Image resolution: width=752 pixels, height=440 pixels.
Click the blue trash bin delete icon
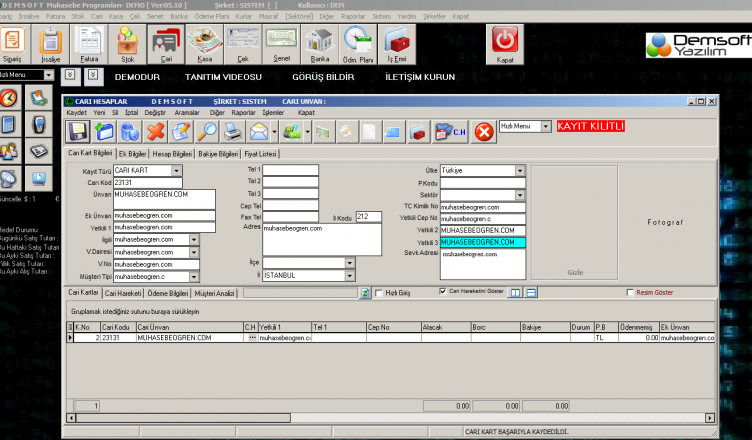coord(129,131)
